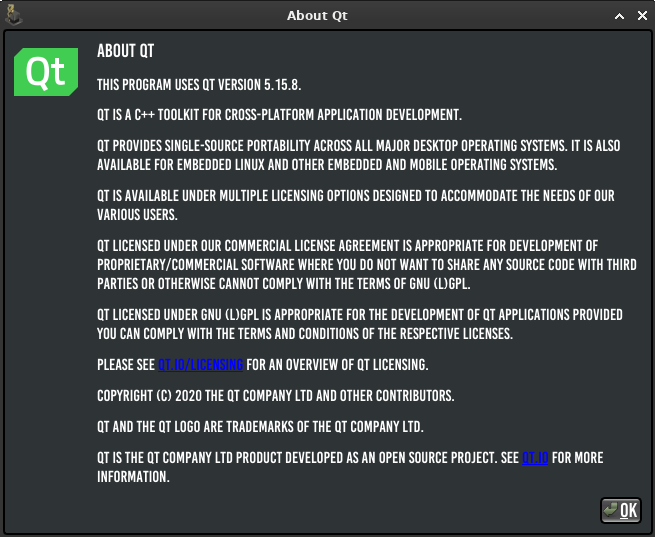Screen dimensions: 655x537
Task: Click the Copyright (C) 2020 line
Action: click(276, 395)
